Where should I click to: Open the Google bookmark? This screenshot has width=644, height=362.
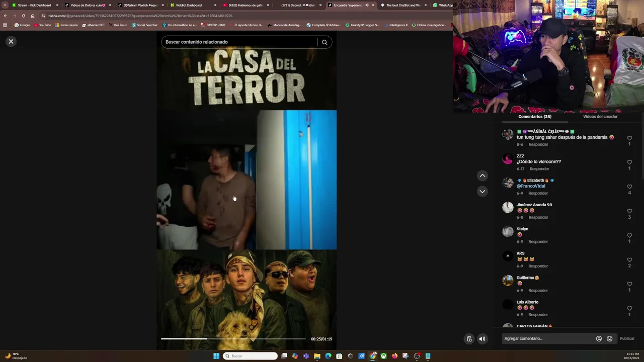click(x=22, y=25)
